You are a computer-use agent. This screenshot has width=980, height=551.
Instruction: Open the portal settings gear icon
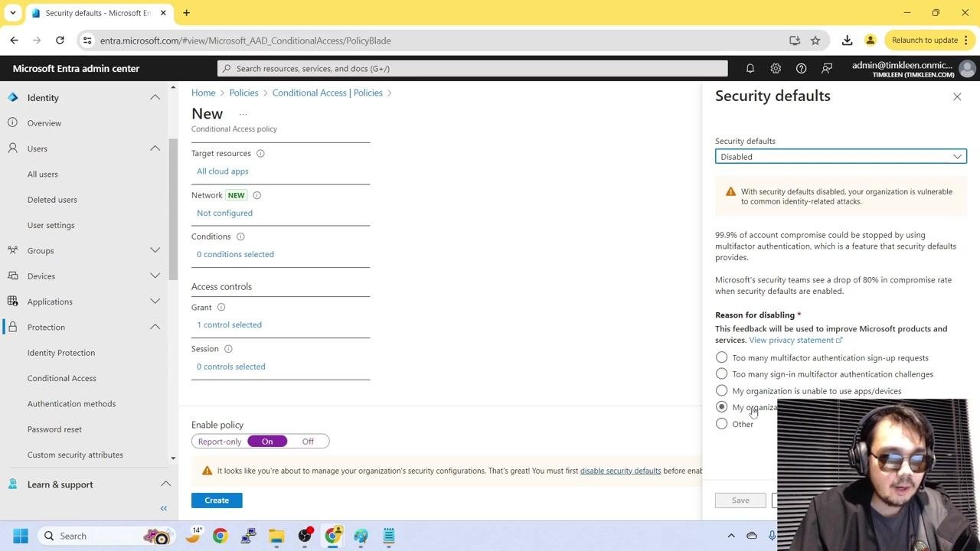tap(776, 68)
